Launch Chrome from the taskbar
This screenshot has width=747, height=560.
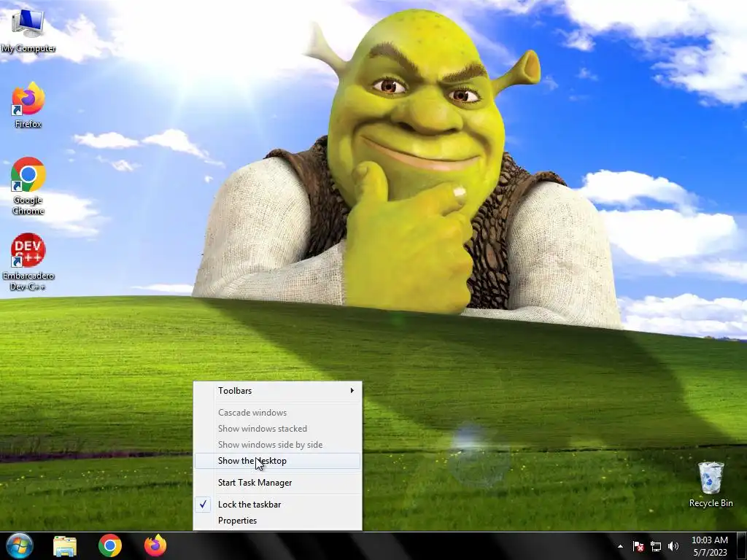pyautogui.click(x=110, y=545)
